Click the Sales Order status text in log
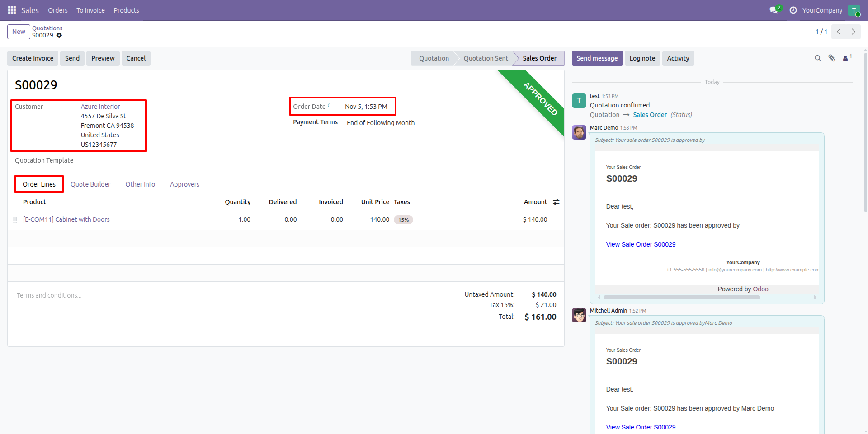This screenshot has width=868, height=434. 650,115
